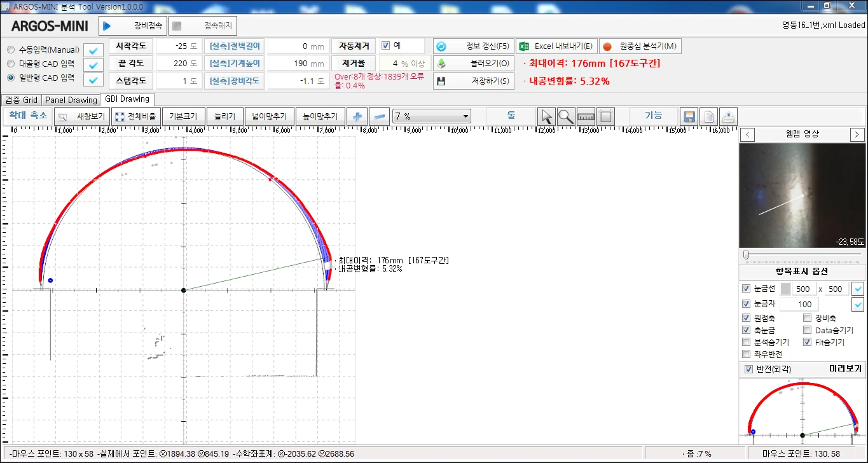The height and width of the screenshot is (463, 868).
Task: Click the 미리보기 preview thumbnail
Action: pos(803,411)
